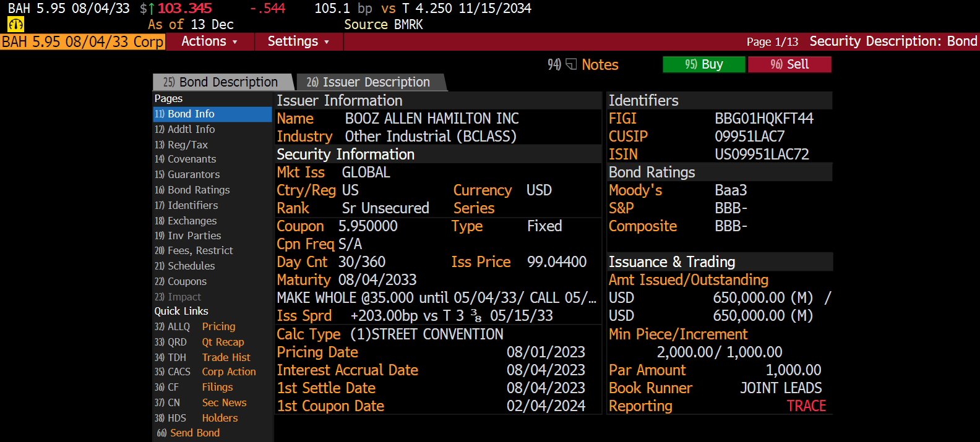Switch to the Issuer Description tab
Viewport: 980px width, 442px height.
(370, 82)
